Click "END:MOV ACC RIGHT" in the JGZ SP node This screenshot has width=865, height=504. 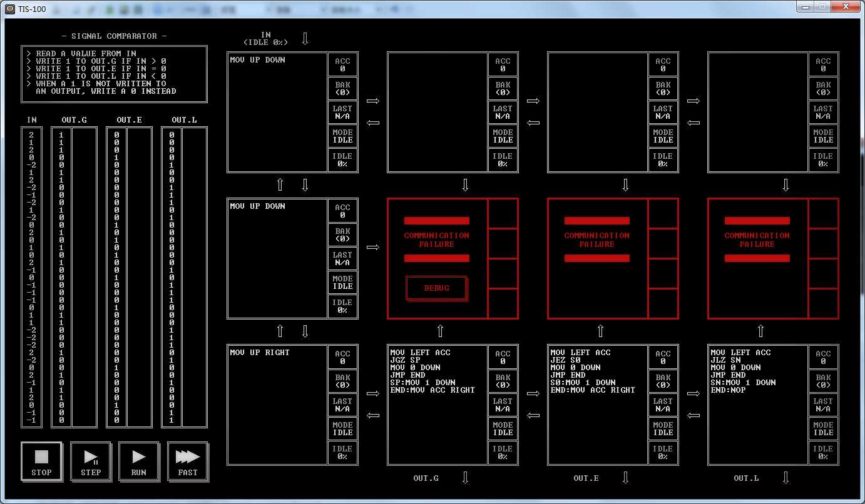tap(432, 390)
